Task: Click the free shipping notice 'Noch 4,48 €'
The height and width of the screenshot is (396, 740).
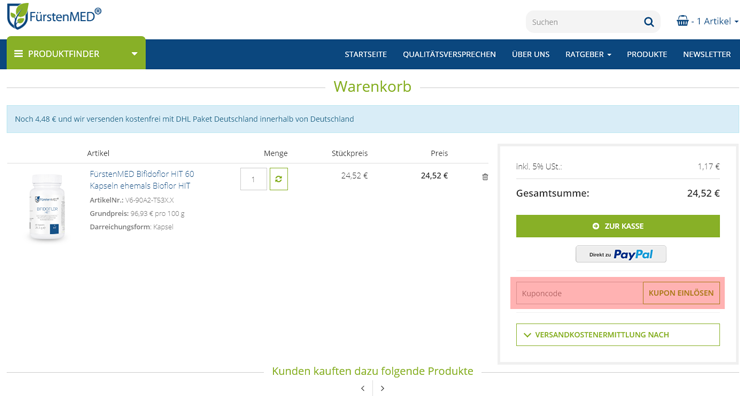Action: click(184, 119)
